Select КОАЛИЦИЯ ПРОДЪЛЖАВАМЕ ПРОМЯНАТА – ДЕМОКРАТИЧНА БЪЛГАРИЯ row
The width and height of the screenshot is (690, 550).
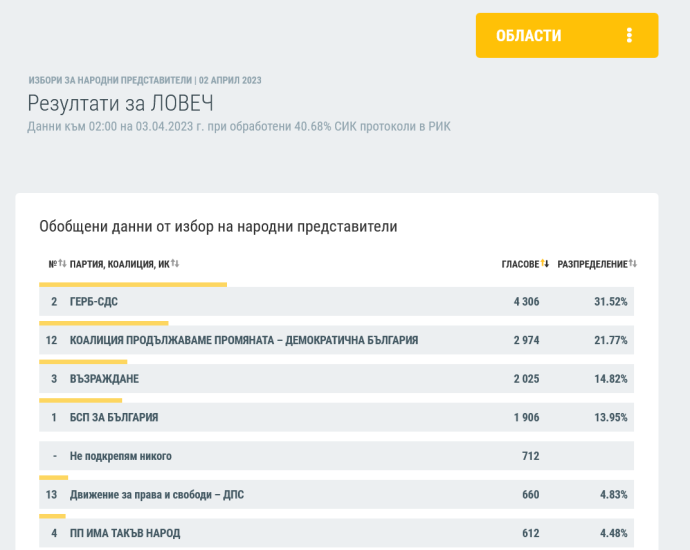[337, 340]
